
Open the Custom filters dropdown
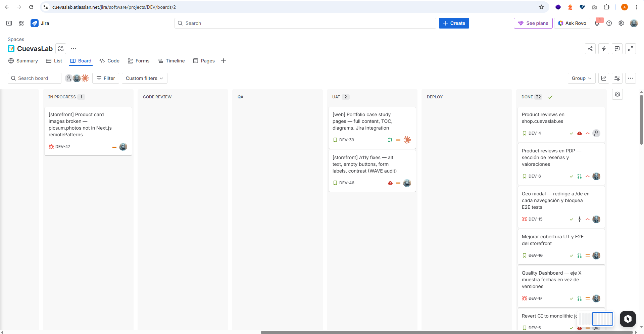click(144, 78)
